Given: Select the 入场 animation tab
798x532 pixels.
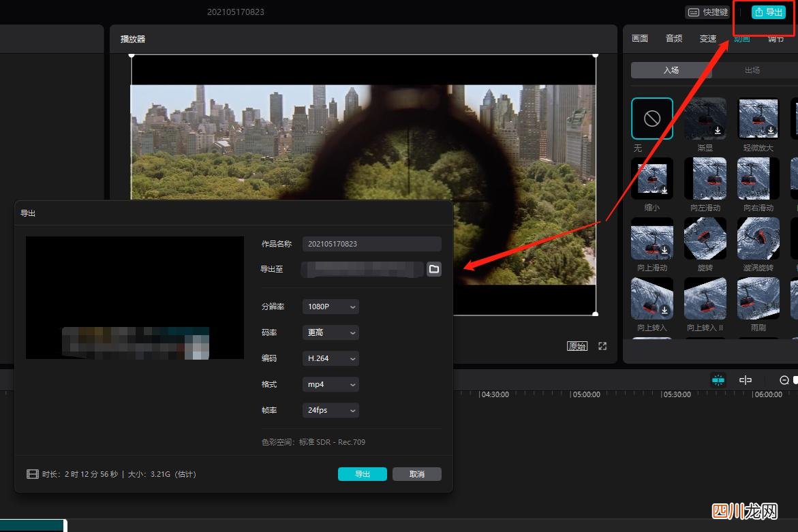Looking at the screenshot, I should pyautogui.click(x=671, y=70).
